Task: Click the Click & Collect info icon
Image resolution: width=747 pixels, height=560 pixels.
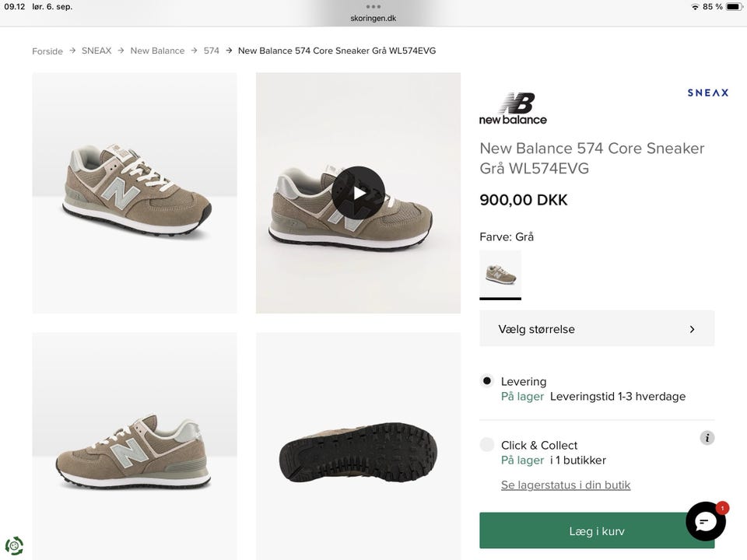Action: 707,438
